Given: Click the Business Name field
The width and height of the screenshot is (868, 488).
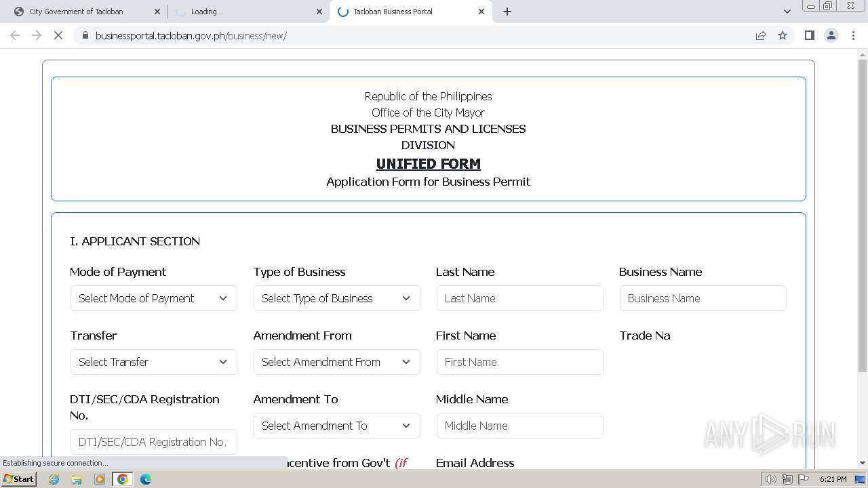Looking at the screenshot, I should point(703,298).
